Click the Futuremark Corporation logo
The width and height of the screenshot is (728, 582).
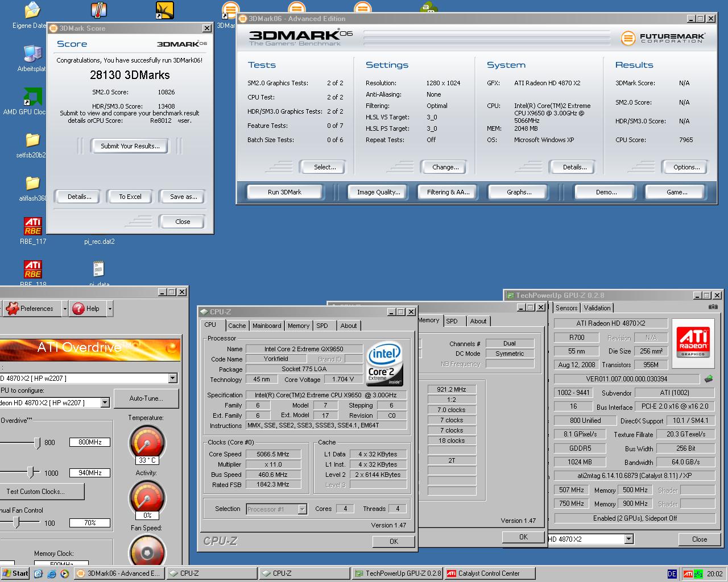pos(662,38)
